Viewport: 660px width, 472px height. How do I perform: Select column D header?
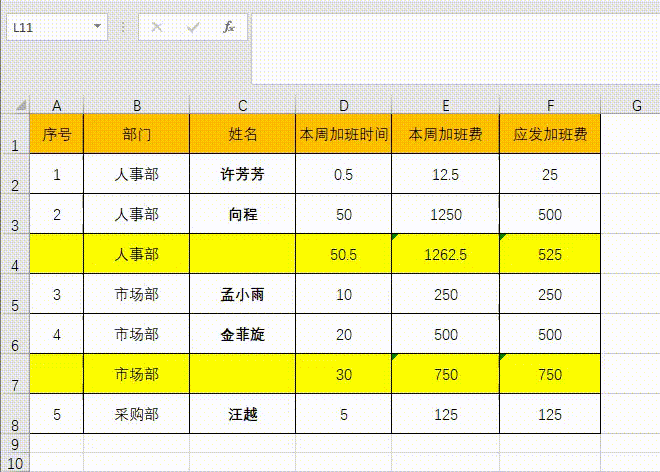[x=343, y=105]
